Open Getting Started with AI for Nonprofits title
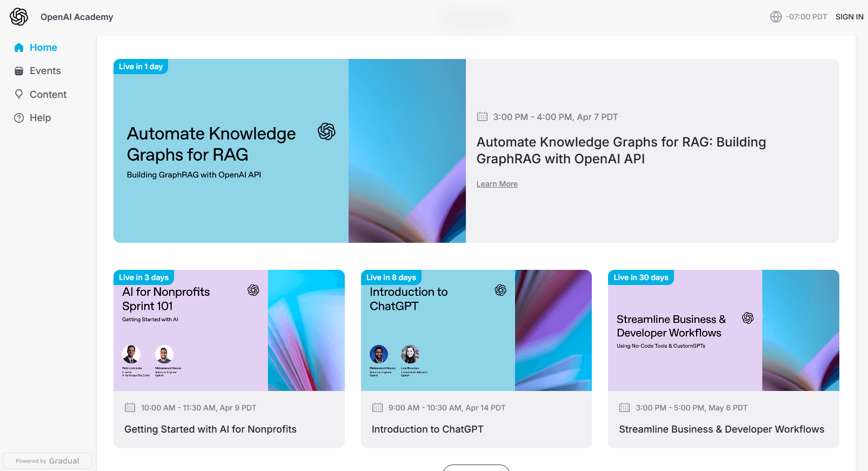This screenshot has width=868, height=471. click(x=210, y=429)
